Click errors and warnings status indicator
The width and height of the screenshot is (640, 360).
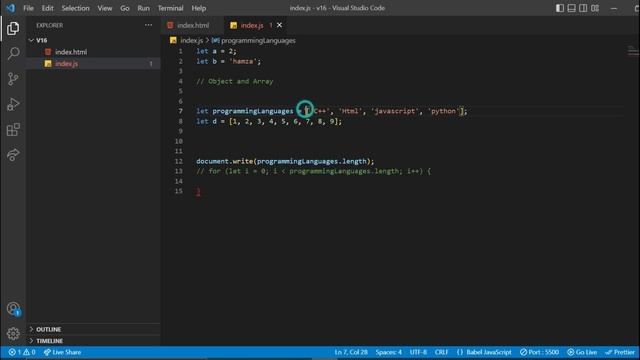(x=22, y=352)
